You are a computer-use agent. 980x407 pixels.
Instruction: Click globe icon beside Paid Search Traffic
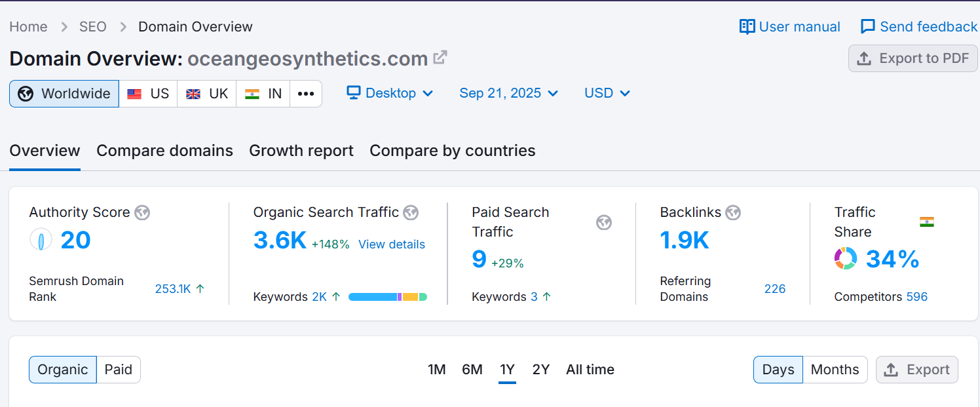tap(604, 222)
